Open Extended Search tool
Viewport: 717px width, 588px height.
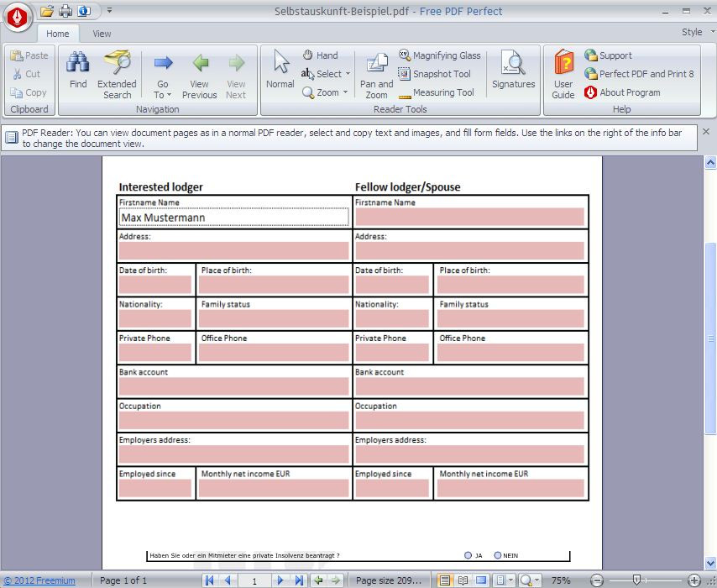point(117,75)
